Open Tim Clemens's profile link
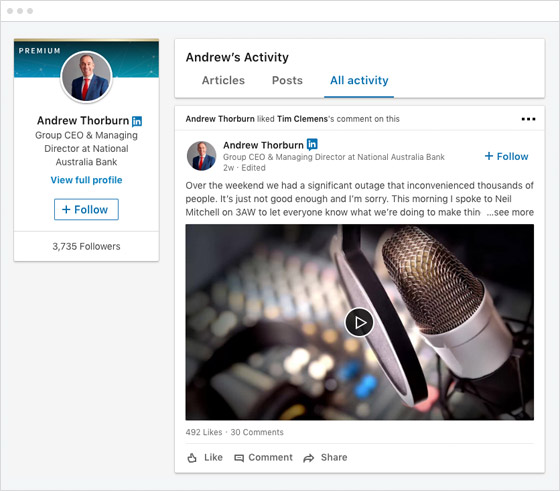Screen dimensions: 560x491 point(302,119)
